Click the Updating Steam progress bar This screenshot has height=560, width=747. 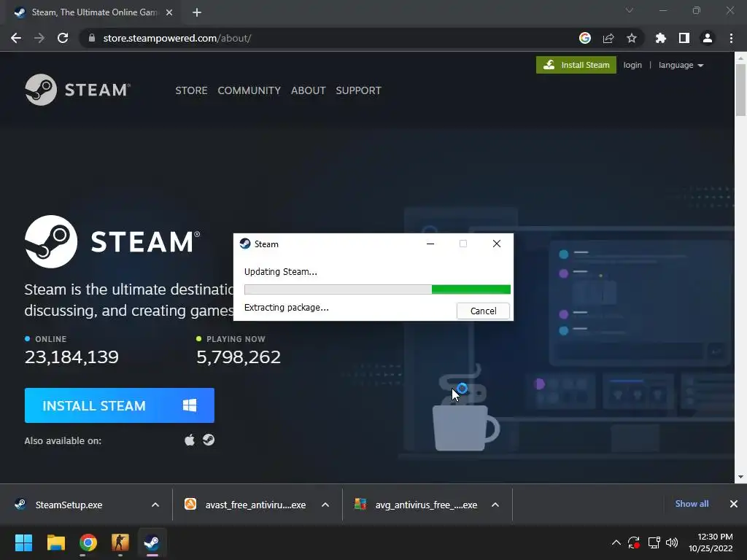tap(377, 289)
